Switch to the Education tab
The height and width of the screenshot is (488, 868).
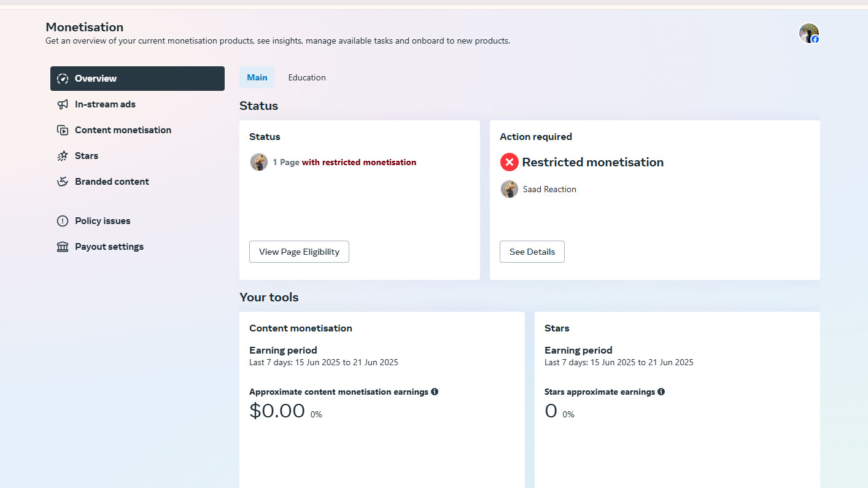[x=307, y=77]
